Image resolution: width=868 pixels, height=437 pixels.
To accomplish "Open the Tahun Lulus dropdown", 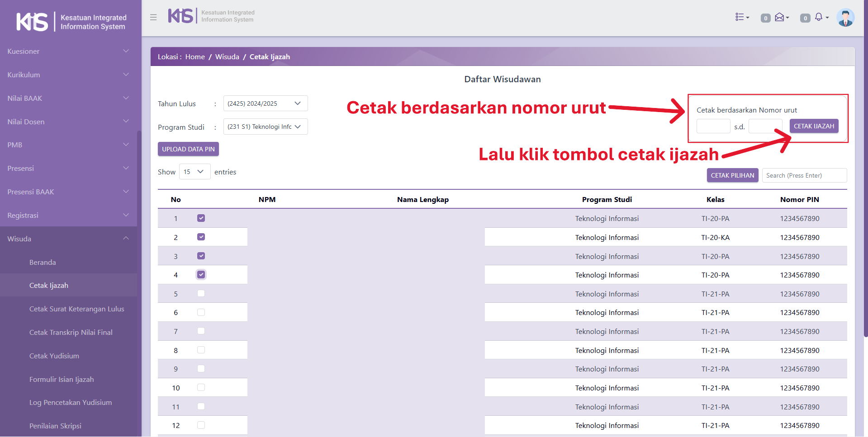I will (x=265, y=103).
